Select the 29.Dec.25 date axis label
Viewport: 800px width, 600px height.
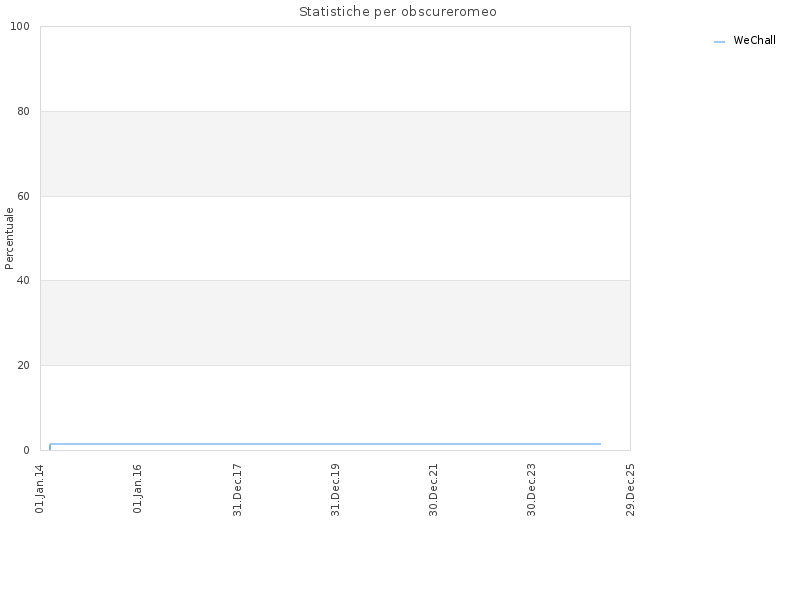(630, 489)
